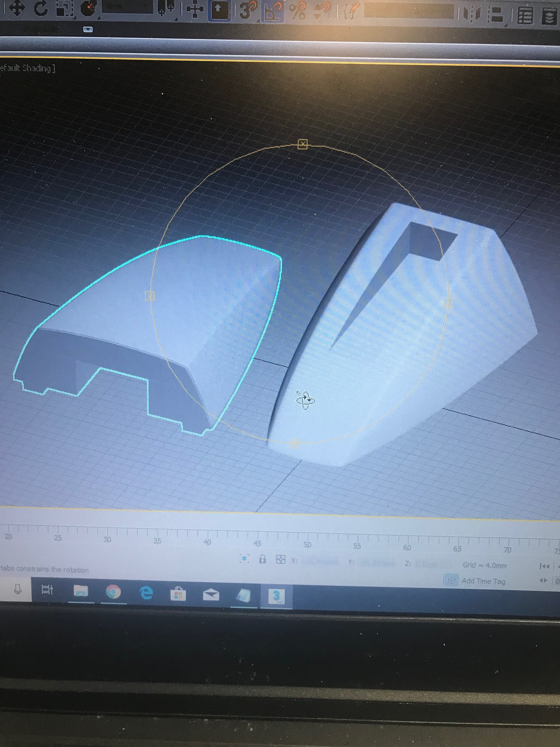
Task: Click frame 35 on the timeline
Action: [157, 541]
